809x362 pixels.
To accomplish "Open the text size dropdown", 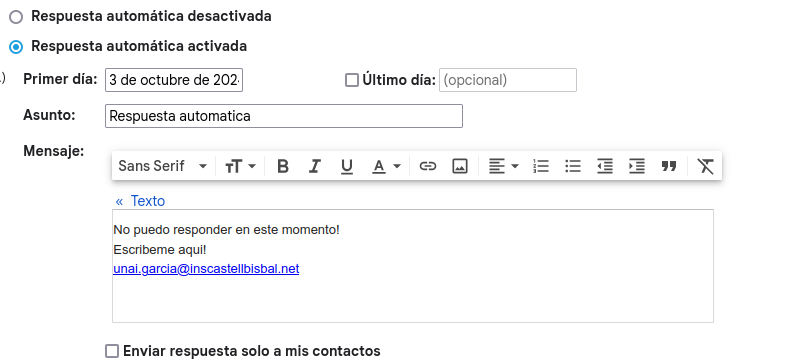I will tap(240, 166).
